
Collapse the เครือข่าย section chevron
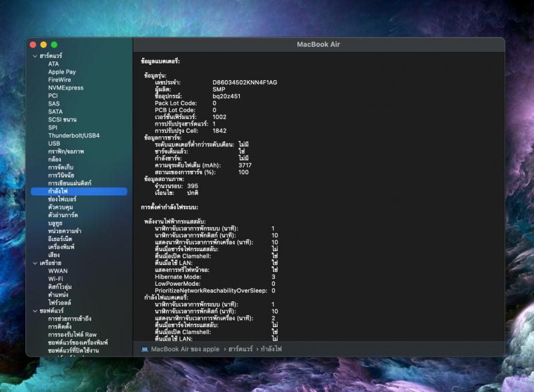[x=35, y=263]
